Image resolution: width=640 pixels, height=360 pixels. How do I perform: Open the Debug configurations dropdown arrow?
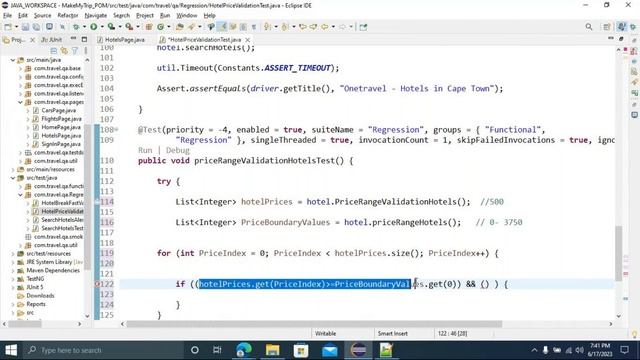84,27
